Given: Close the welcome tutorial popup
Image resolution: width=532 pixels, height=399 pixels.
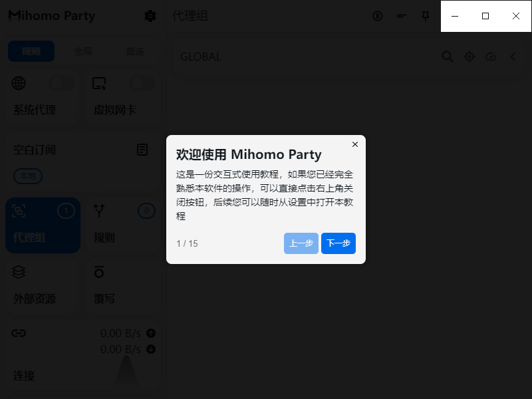Looking at the screenshot, I should tap(354, 144).
